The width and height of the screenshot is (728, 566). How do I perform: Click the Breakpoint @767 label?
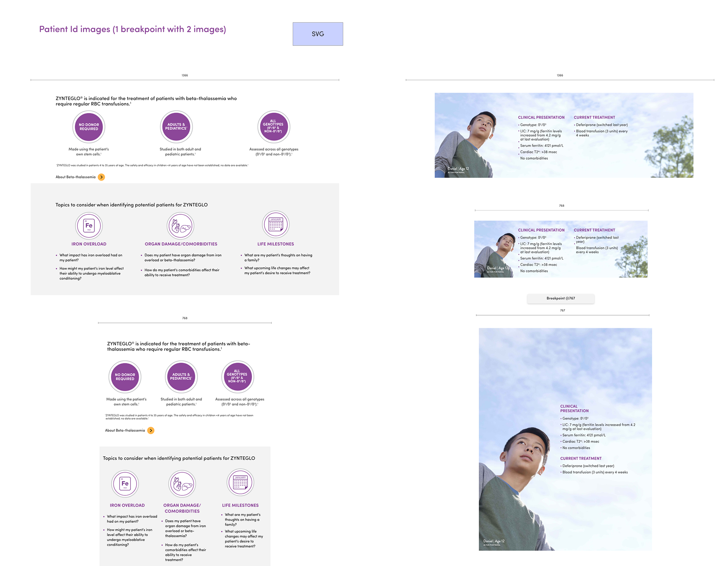click(561, 298)
